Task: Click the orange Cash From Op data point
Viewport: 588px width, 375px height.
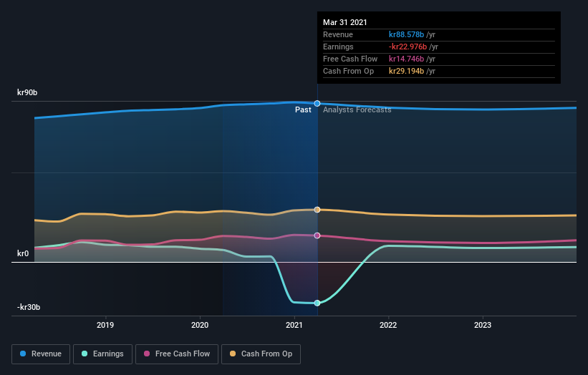Action: tap(317, 210)
